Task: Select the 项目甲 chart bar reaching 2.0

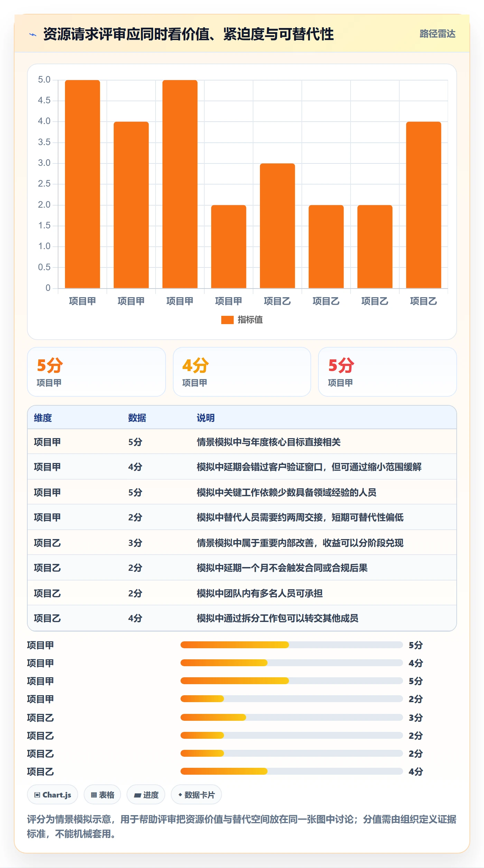Action: pyautogui.click(x=229, y=247)
